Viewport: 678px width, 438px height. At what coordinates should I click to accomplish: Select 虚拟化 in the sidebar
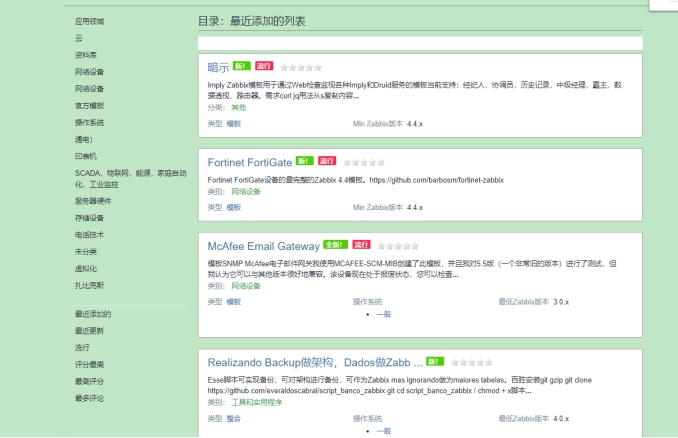pos(86,269)
